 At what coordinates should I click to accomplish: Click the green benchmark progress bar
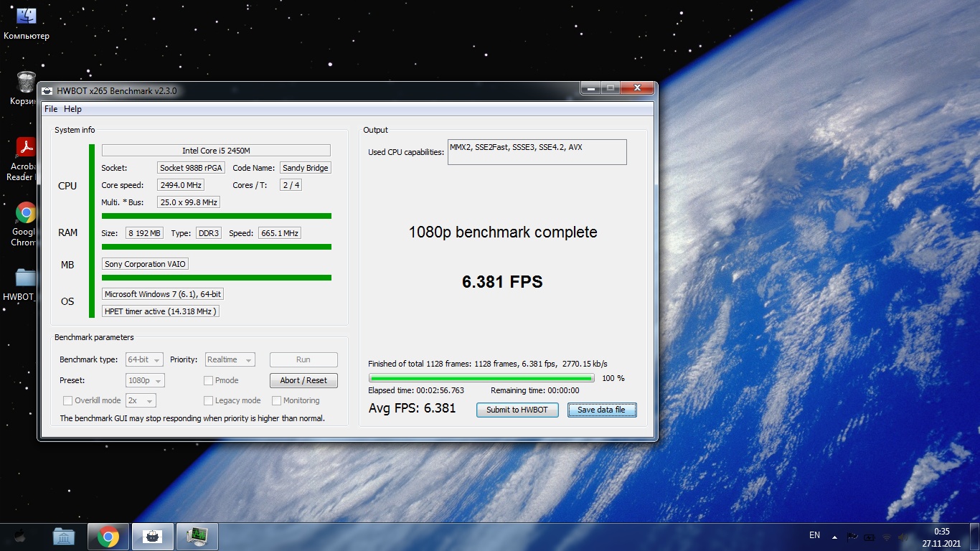[481, 378]
